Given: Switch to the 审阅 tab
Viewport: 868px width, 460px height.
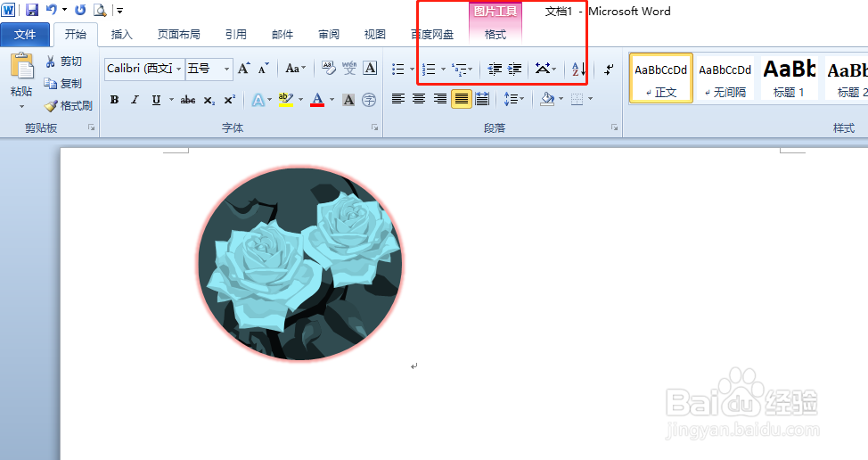Looking at the screenshot, I should (x=329, y=34).
